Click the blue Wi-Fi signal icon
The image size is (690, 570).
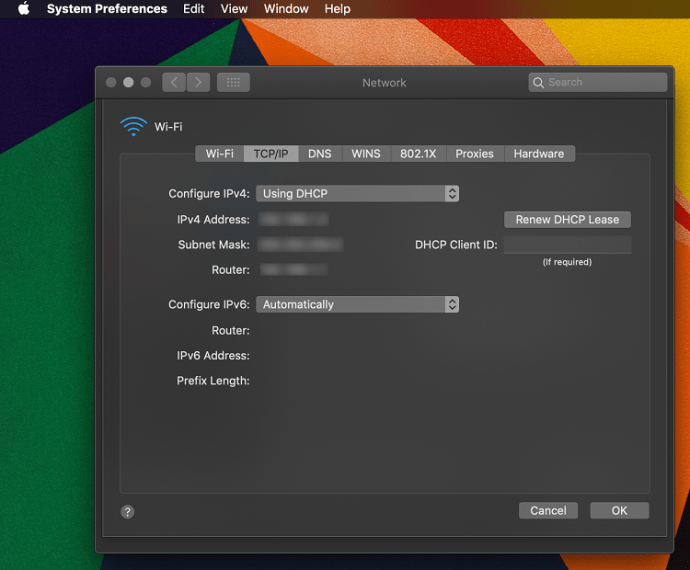pos(133,126)
